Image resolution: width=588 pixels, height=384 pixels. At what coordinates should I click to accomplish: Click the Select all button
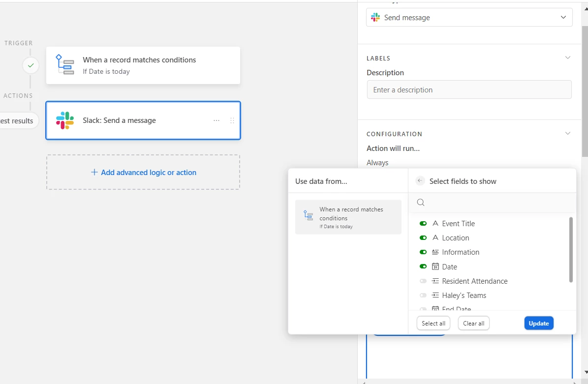pos(433,324)
